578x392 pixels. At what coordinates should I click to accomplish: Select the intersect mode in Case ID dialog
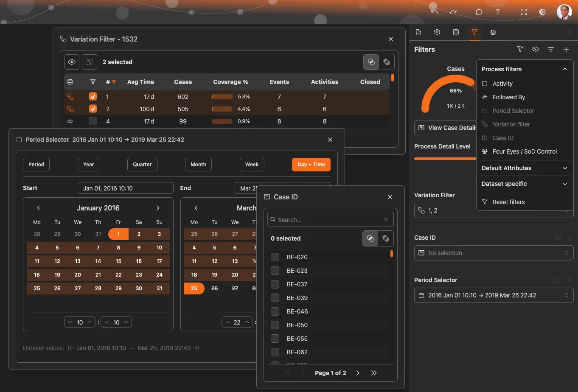[x=386, y=238]
